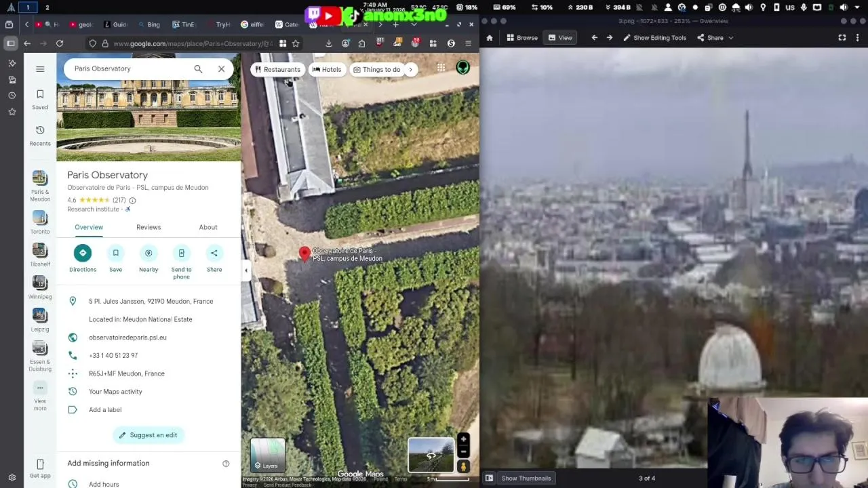Viewport: 868px width, 488px height.
Task: Clear the Paris Observatory search text
Action: pyautogui.click(x=221, y=68)
